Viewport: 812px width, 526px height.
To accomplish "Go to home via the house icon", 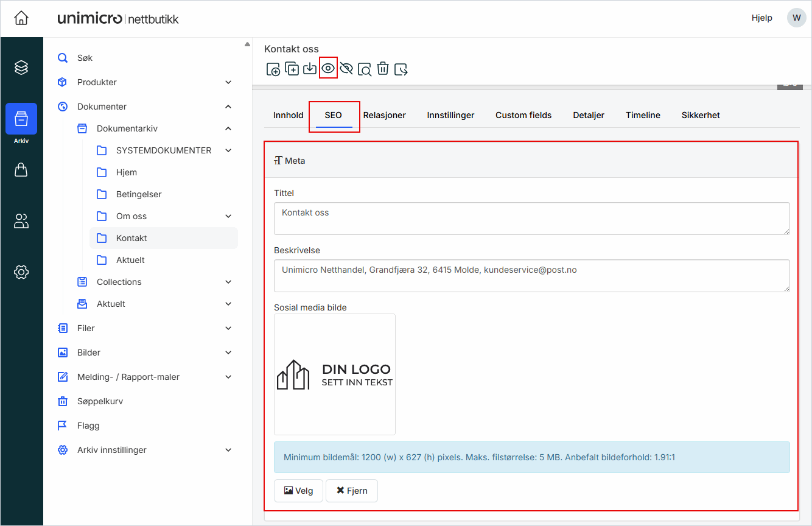I will click(x=21, y=18).
